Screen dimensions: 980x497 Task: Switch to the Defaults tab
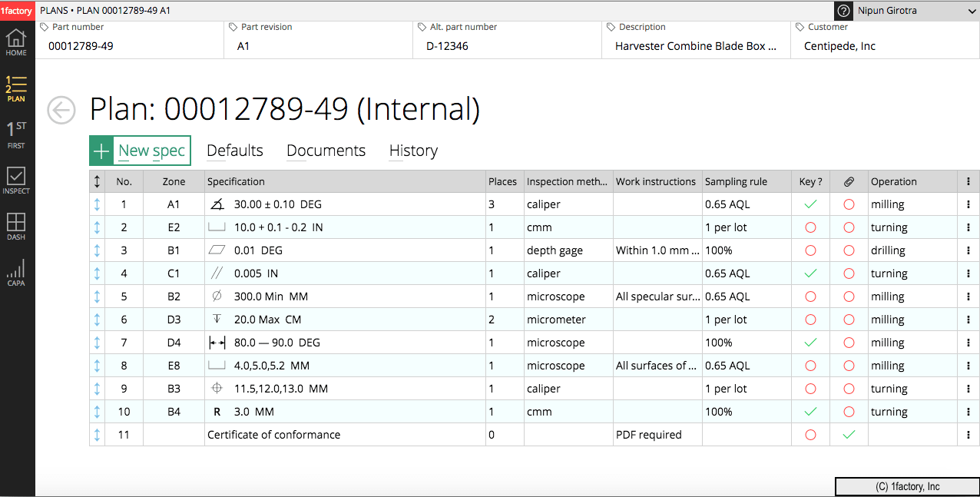point(235,151)
